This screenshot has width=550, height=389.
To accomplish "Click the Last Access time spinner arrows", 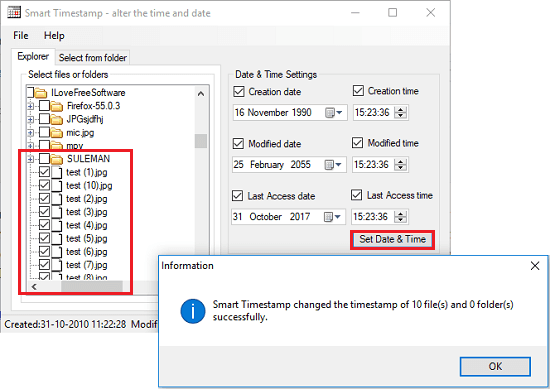I will [400, 217].
